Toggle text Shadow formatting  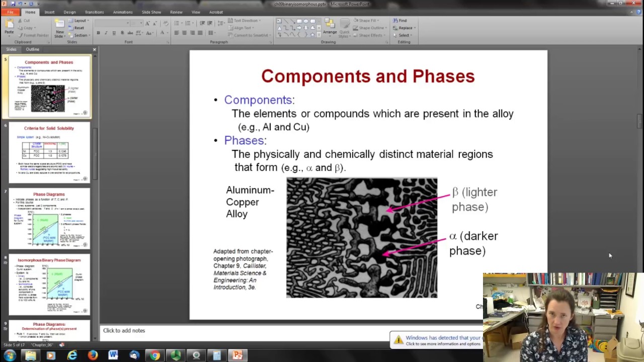click(x=121, y=33)
